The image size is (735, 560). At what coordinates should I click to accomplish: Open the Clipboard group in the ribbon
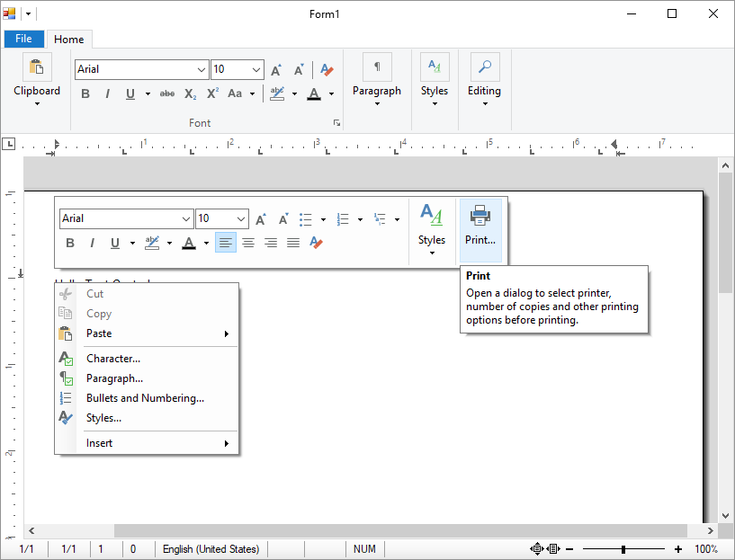(37, 80)
